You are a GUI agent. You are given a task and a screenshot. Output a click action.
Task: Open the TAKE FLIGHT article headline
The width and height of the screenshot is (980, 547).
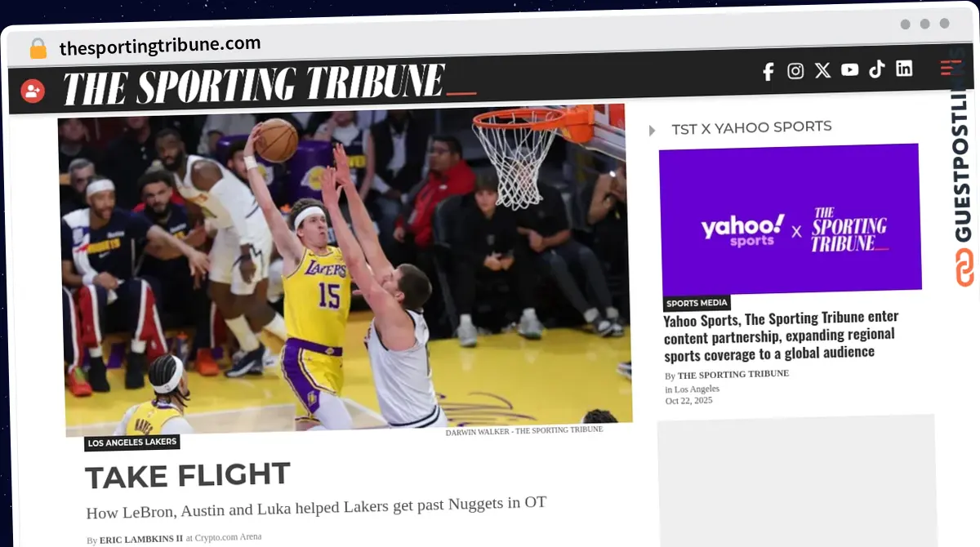[187, 475]
